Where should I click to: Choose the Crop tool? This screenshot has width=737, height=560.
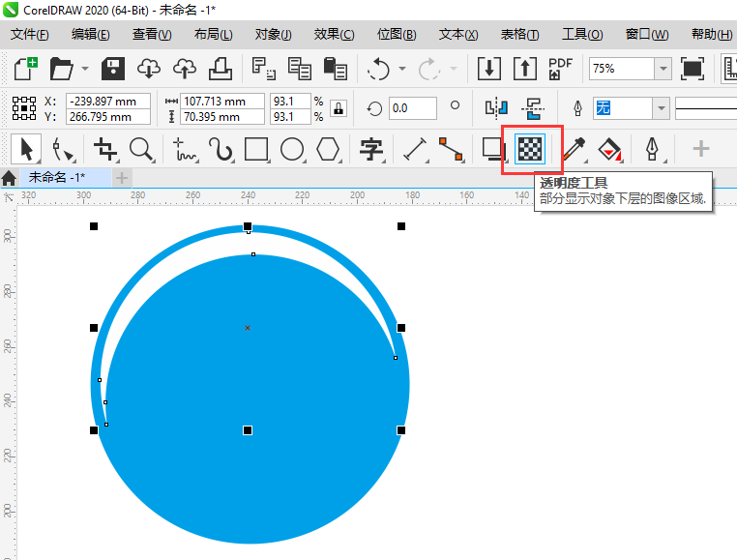click(105, 149)
